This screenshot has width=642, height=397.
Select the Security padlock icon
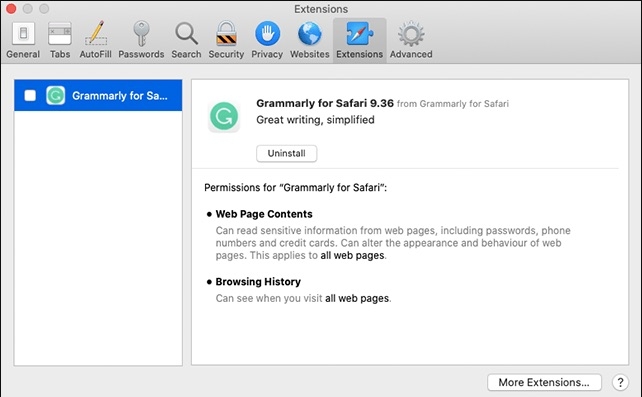pos(226,40)
